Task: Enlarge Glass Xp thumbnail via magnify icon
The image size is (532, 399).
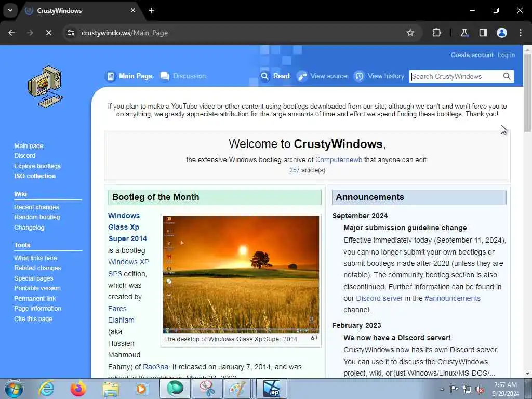Action: point(314,338)
